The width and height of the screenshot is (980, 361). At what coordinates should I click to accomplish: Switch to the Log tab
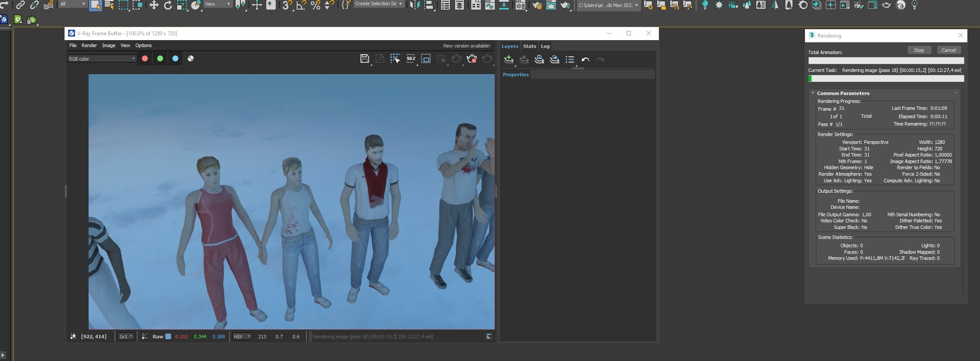(x=545, y=46)
